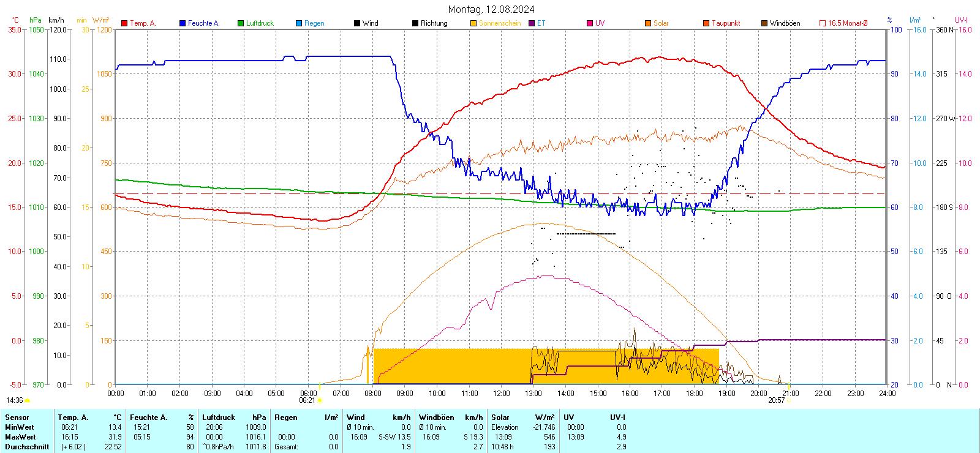Click the red Temp. A. legend square
980x453 pixels.
pyautogui.click(x=124, y=23)
